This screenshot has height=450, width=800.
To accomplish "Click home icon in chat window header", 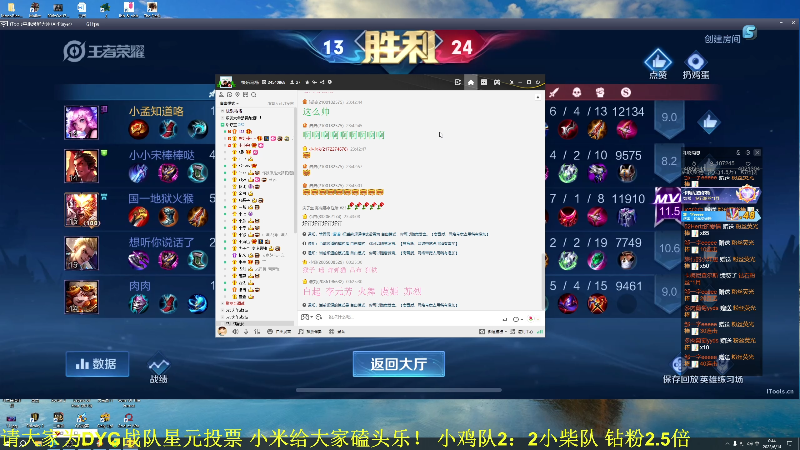I will 470,82.
